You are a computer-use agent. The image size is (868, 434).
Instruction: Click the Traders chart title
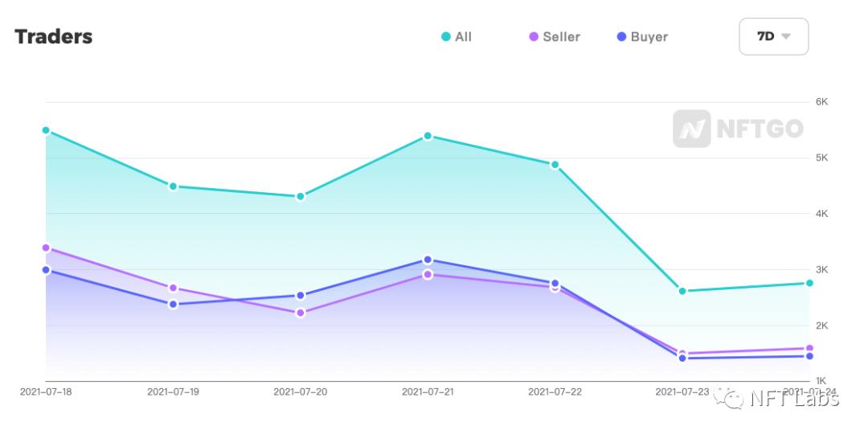pyautogui.click(x=54, y=36)
